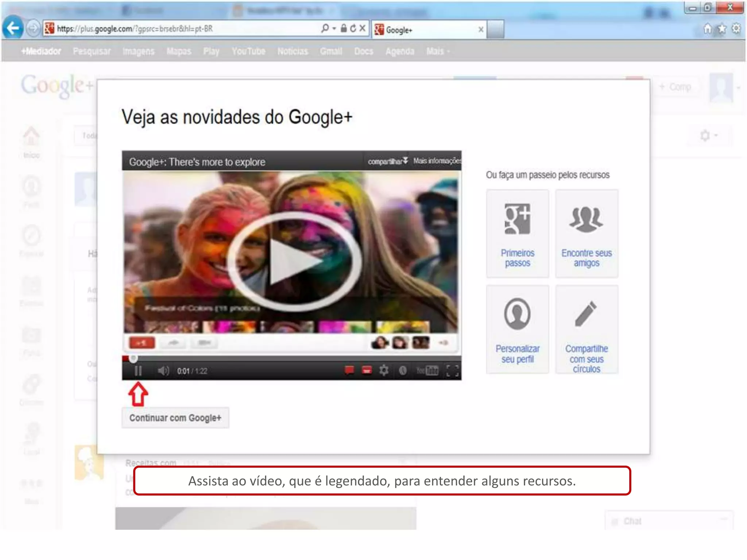This screenshot has height=560, width=747.
Task: Open YouTube in Google bar
Action: pos(248,51)
